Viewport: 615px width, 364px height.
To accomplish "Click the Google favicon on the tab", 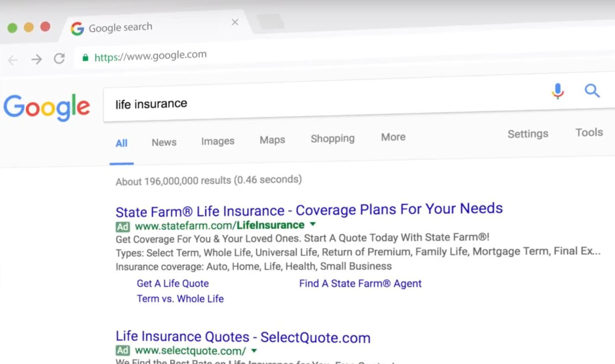I will coord(77,29).
